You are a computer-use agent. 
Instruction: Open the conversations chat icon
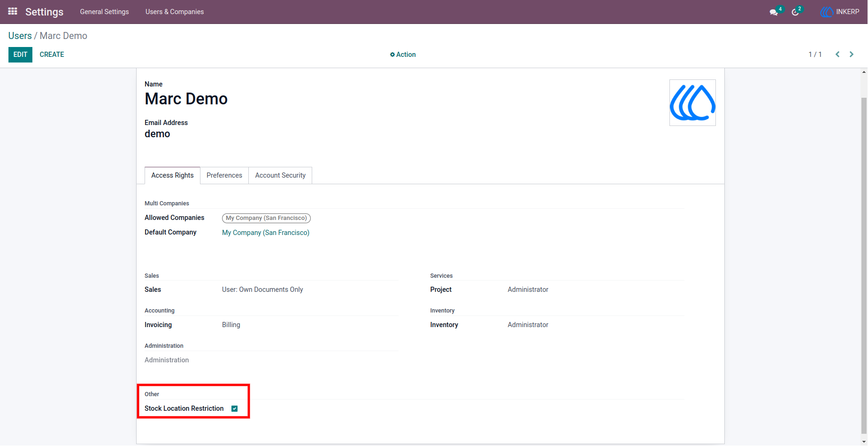tap(774, 12)
